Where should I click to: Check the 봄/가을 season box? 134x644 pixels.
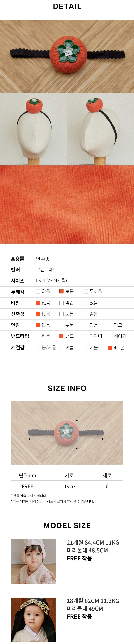click(38, 347)
